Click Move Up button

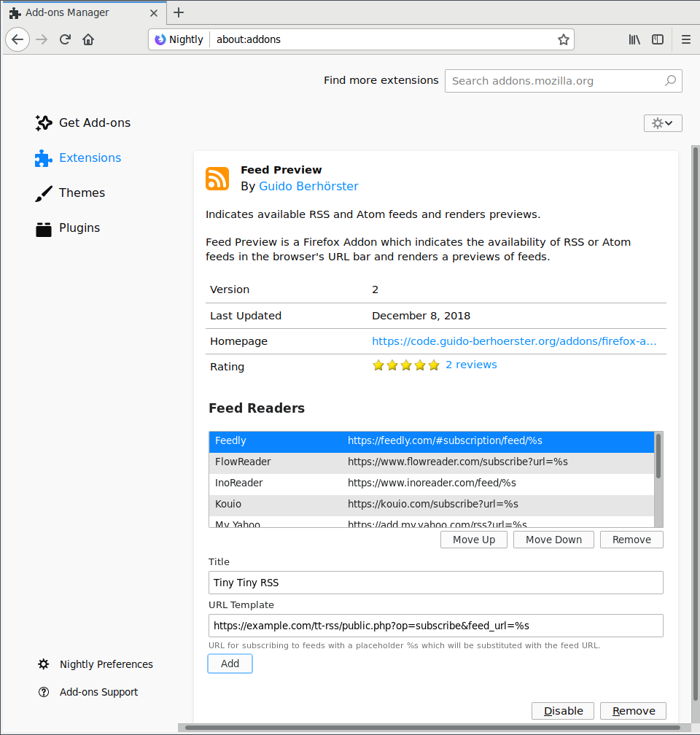[x=473, y=540]
